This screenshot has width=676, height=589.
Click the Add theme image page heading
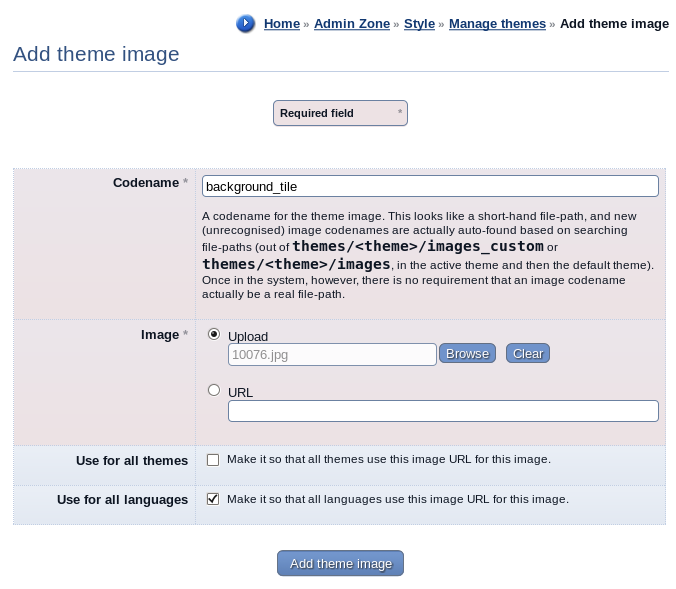(x=96, y=54)
